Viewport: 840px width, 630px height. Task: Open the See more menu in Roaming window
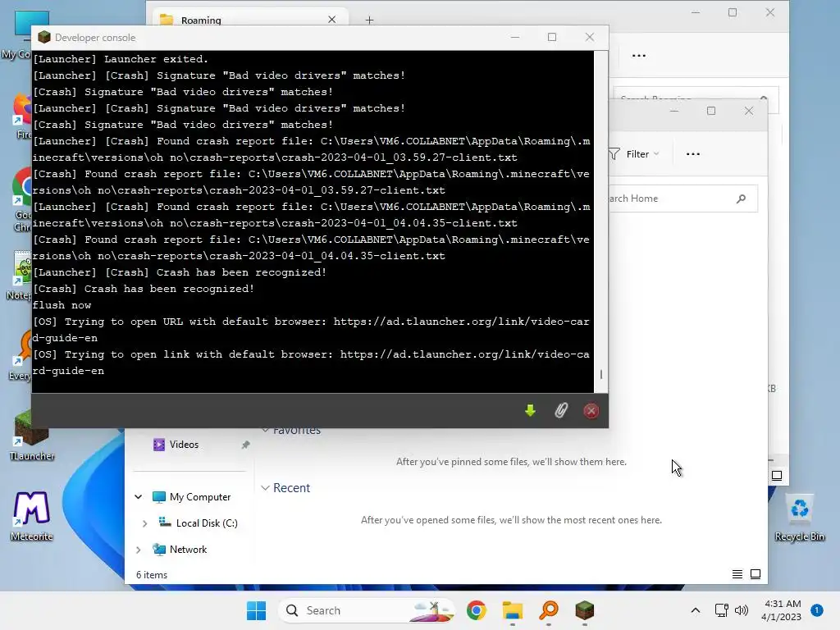[638, 56]
